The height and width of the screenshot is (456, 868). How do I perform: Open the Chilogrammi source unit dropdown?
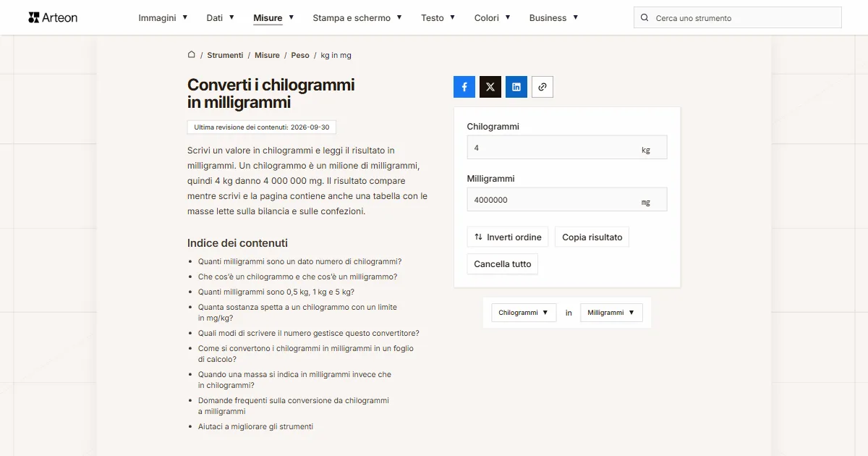tap(524, 313)
